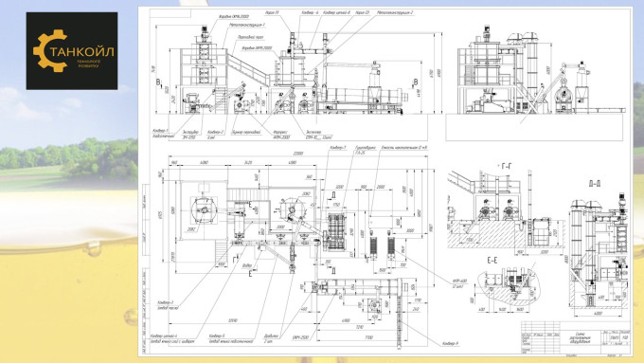Click the title block in the bottom-right corner
644x363 pixels.
(576, 337)
